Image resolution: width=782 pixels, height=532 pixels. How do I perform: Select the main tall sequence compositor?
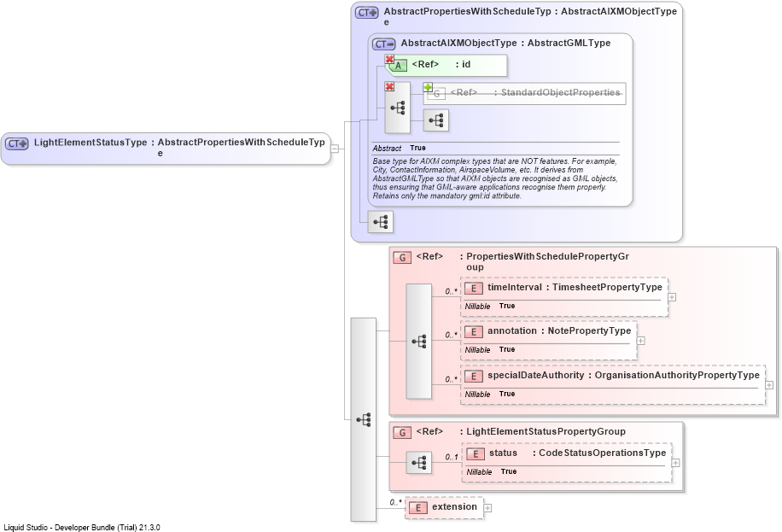click(364, 420)
